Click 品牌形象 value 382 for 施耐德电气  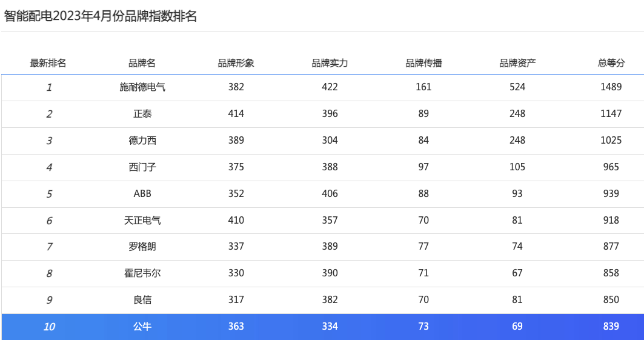pyautogui.click(x=236, y=87)
